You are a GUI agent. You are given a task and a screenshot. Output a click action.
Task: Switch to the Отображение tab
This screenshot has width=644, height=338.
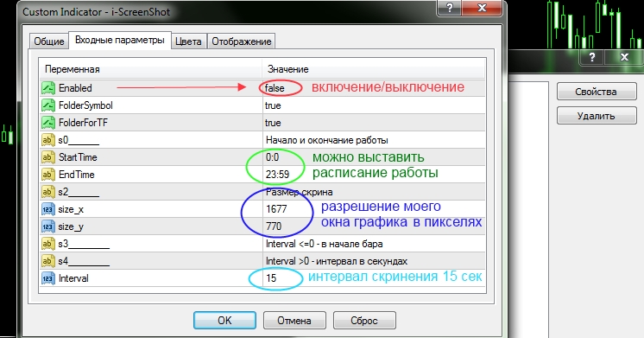(x=242, y=41)
